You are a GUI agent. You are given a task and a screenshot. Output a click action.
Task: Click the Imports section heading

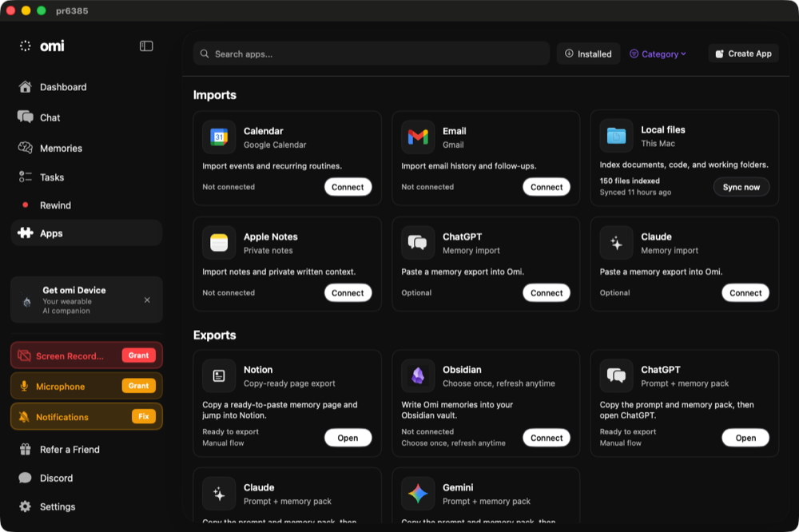coord(214,95)
